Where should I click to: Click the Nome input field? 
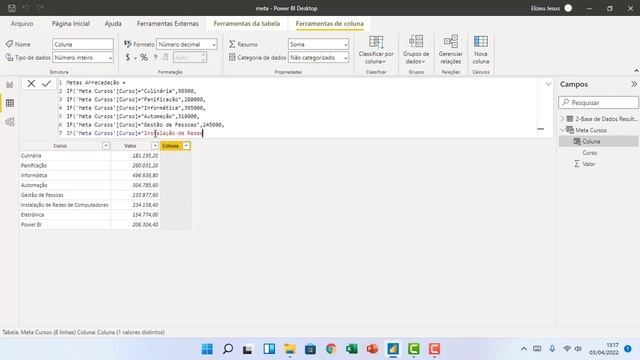(83, 44)
